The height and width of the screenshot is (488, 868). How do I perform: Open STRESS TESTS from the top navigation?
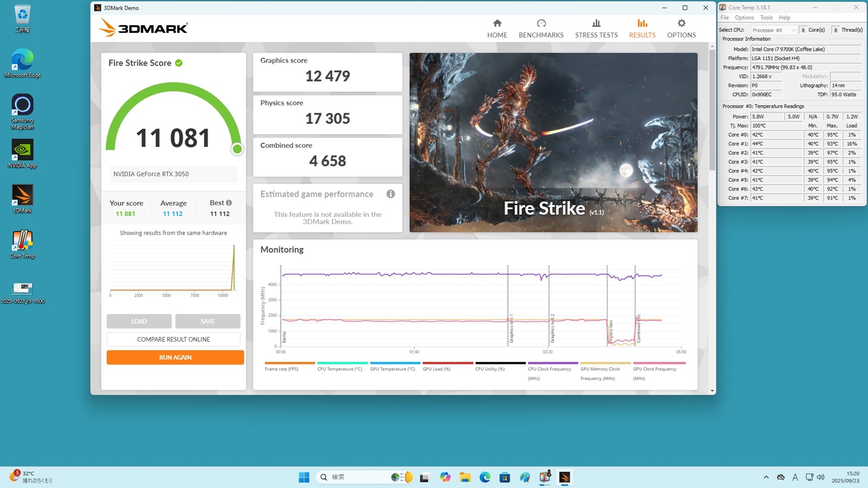click(x=596, y=28)
